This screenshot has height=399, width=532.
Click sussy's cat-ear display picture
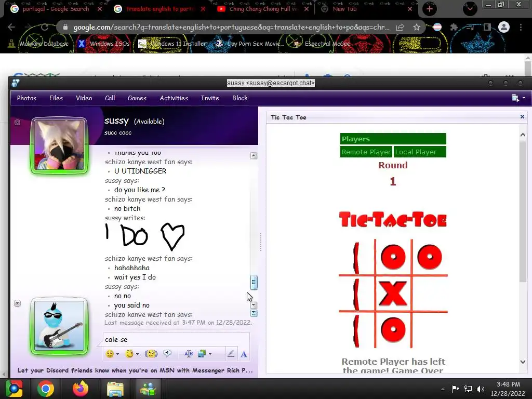(59, 145)
